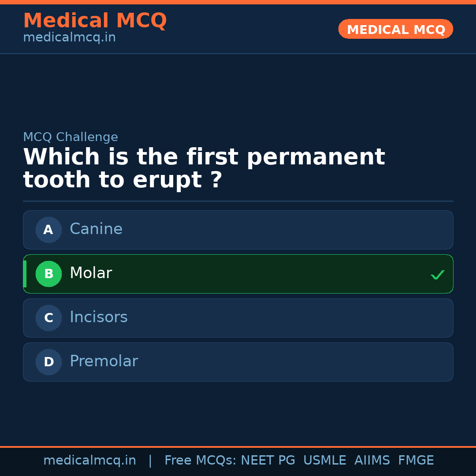Select answer option Premolar
476x476 pixels.
[x=238, y=362]
